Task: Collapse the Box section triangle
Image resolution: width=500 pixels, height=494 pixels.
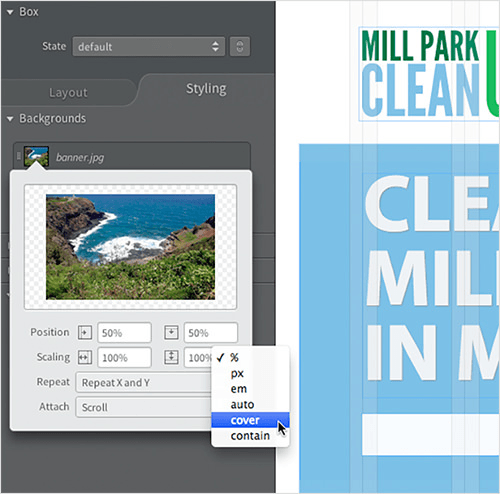Action: pyautogui.click(x=10, y=12)
